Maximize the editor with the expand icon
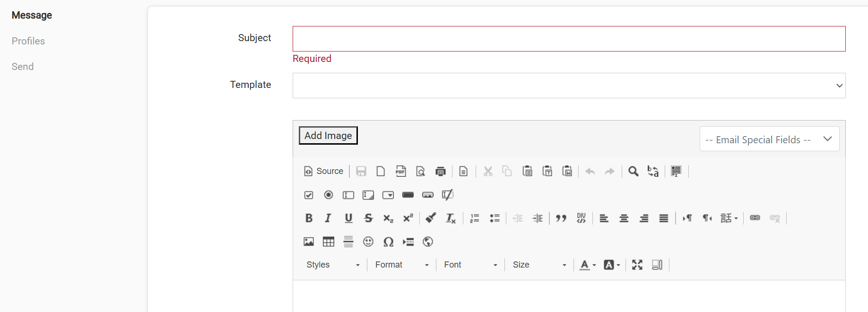Viewport: 868px width, 312px height. click(x=637, y=265)
